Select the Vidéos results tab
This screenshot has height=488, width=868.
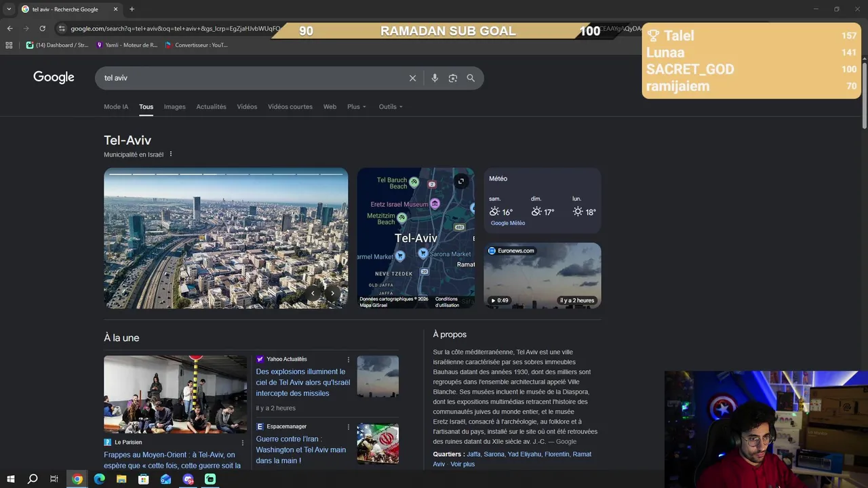click(247, 106)
